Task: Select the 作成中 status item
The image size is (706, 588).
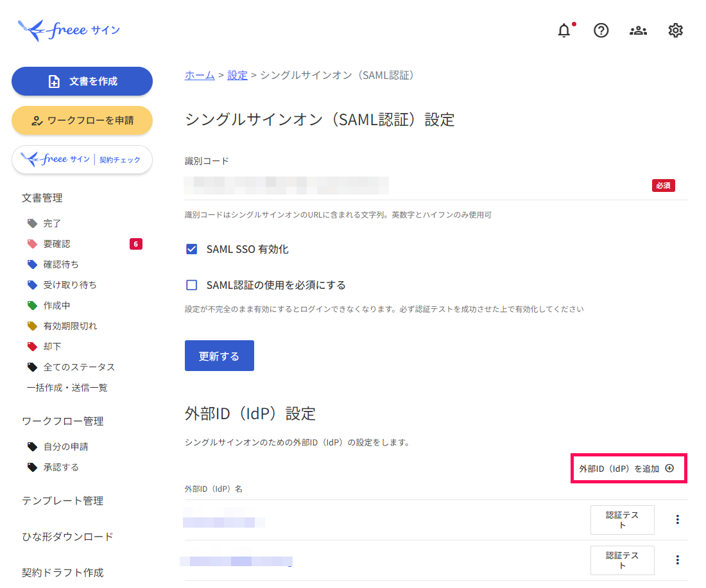Action: (49, 306)
